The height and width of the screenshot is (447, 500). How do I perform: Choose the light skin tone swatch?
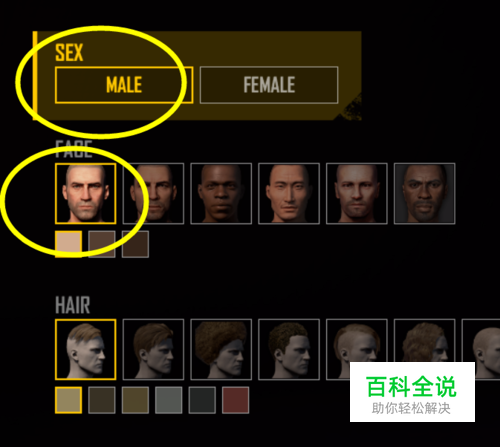point(69,244)
